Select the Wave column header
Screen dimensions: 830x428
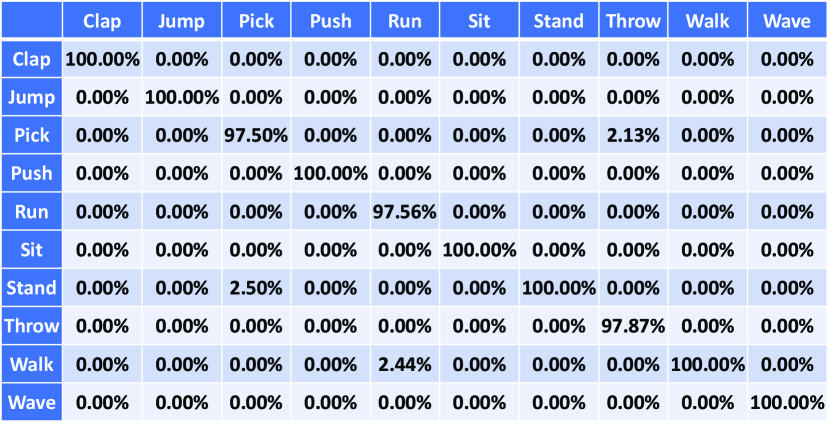[x=786, y=21]
